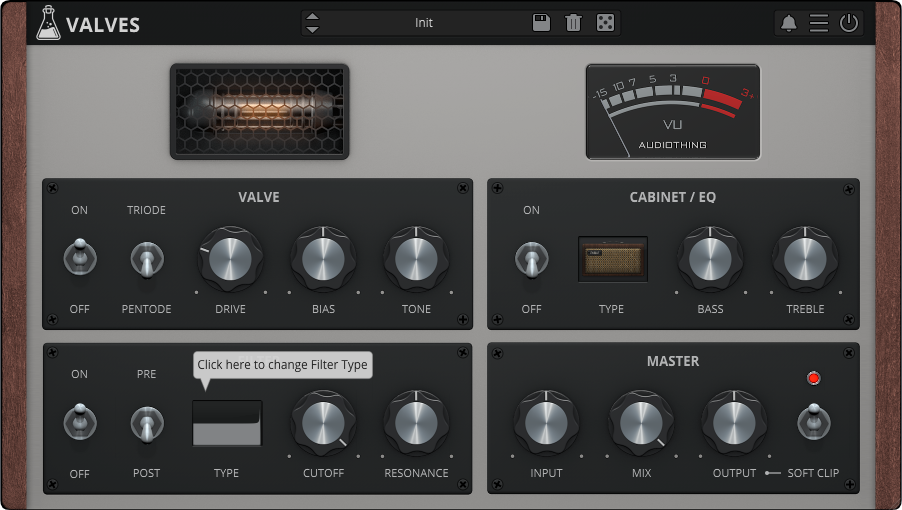Click the CABINET / EQ section title
The width and height of the screenshot is (902, 510).
(x=672, y=197)
